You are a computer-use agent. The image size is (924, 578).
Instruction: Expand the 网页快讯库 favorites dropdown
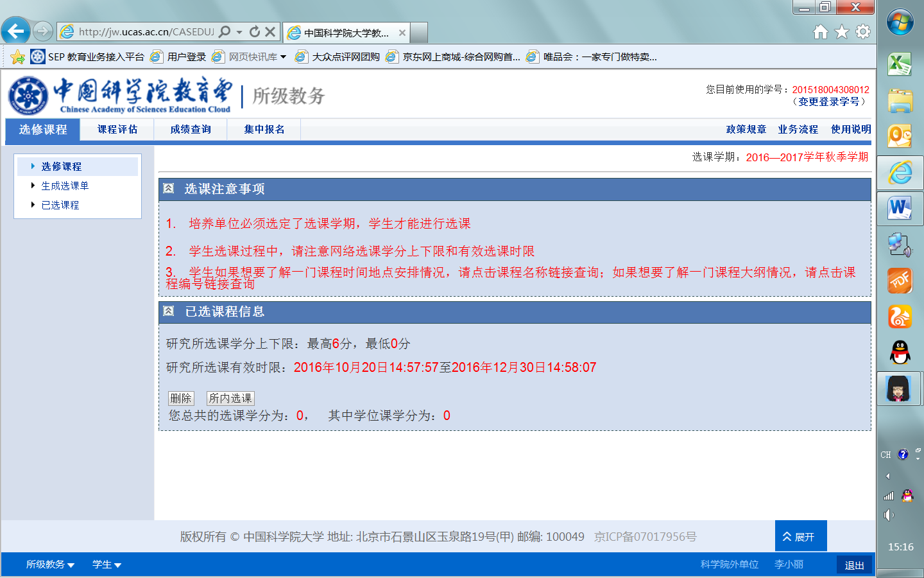[x=283, y=57]
